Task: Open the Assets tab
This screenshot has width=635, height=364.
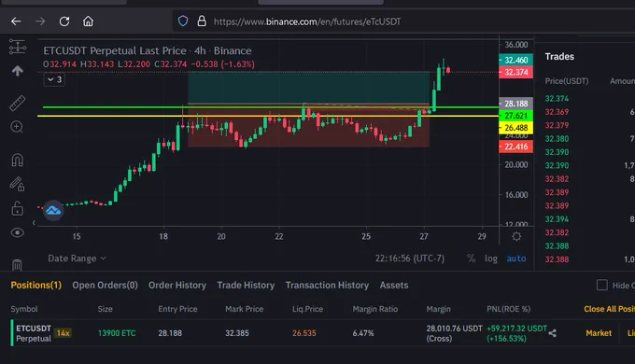Action: pyautogui.click(x=394, y=285)
